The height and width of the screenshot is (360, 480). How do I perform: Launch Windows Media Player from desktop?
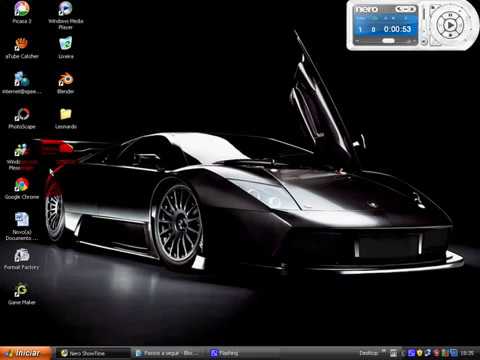(66, 15)
